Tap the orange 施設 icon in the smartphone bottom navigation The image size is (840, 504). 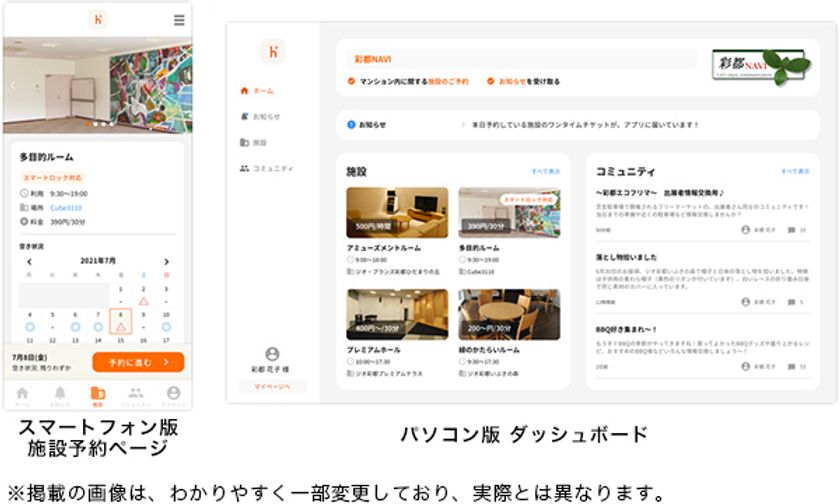click(98, 394)
